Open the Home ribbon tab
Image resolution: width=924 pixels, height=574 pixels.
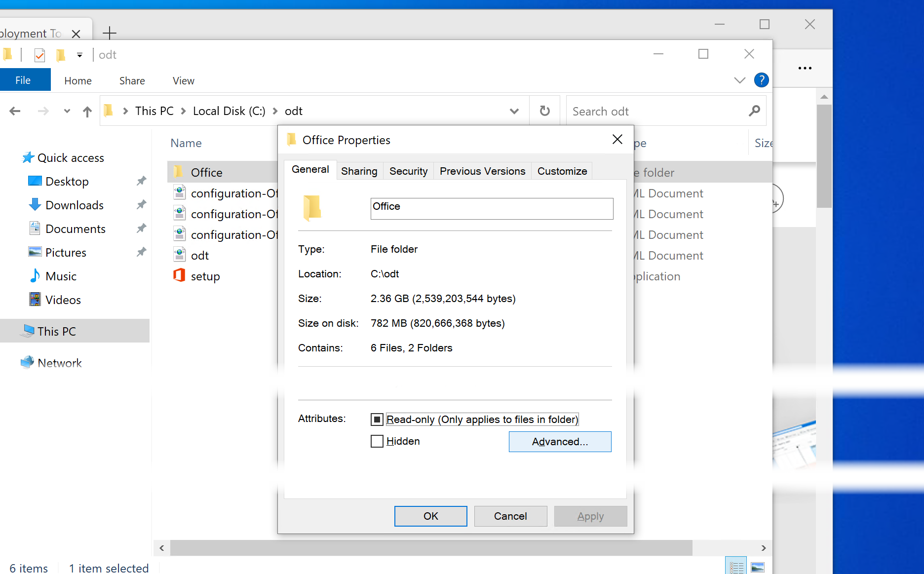[77, 80]
